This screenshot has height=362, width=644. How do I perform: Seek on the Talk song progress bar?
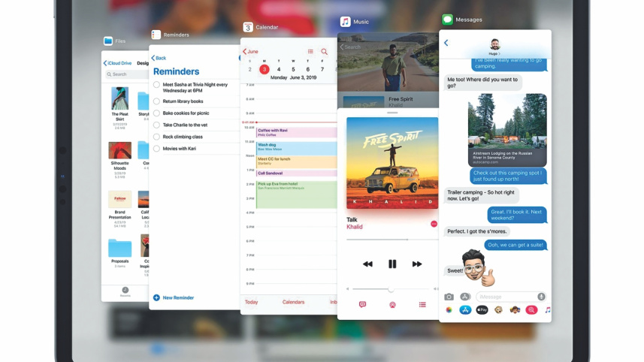coord(392,240)
